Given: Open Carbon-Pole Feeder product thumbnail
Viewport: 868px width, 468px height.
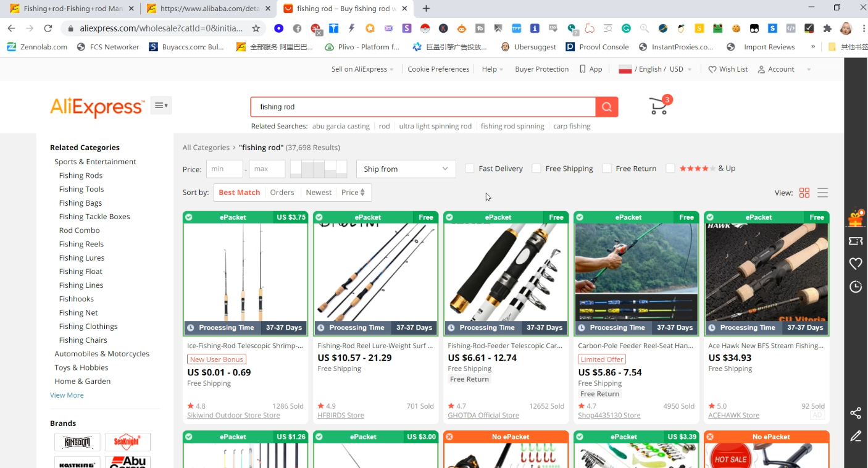Looking at the screenshot, I should tap(636, 273).
